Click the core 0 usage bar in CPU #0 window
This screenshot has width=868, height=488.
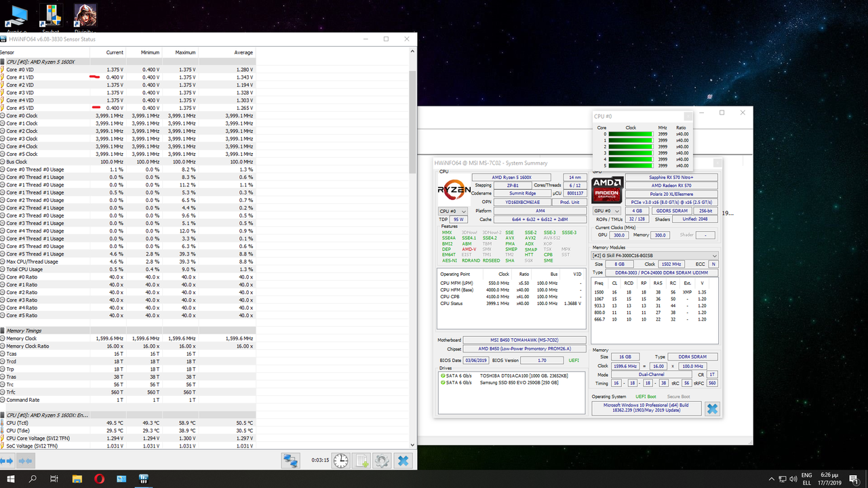[x=630, y=134]
